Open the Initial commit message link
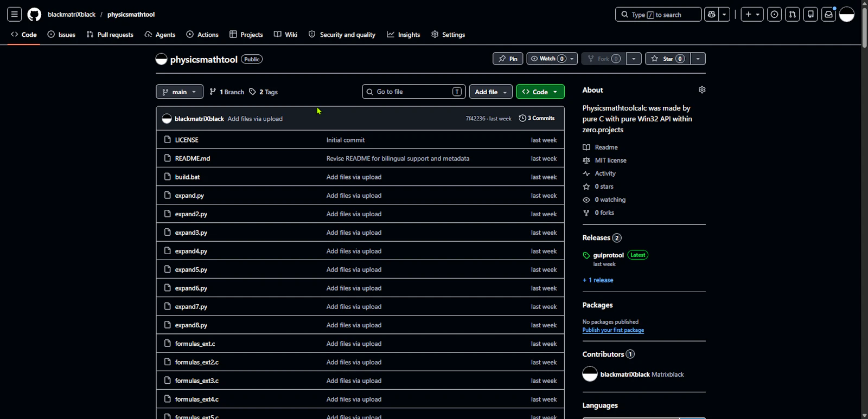This screenshot has width=868, height=419. pos(346,140)
